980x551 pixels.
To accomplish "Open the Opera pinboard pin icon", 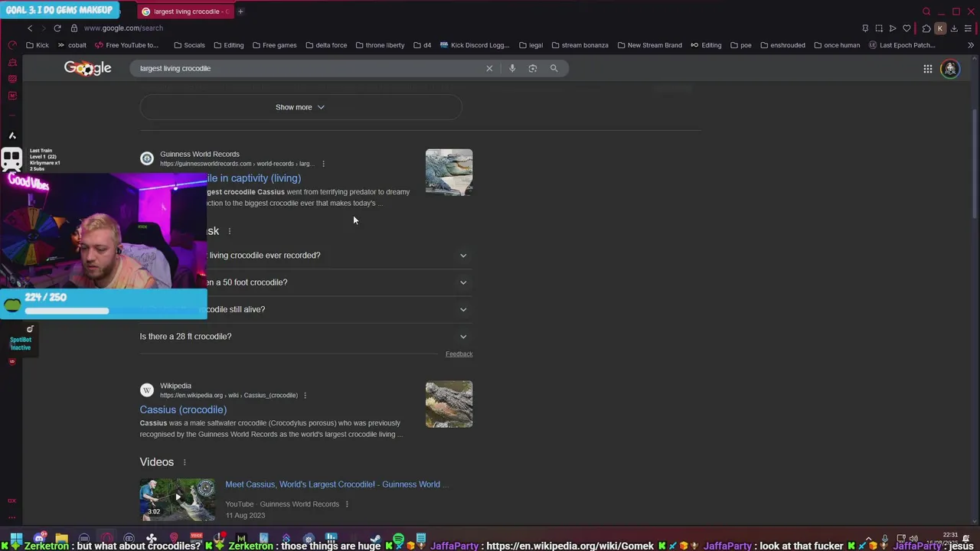I will [865, 28].
